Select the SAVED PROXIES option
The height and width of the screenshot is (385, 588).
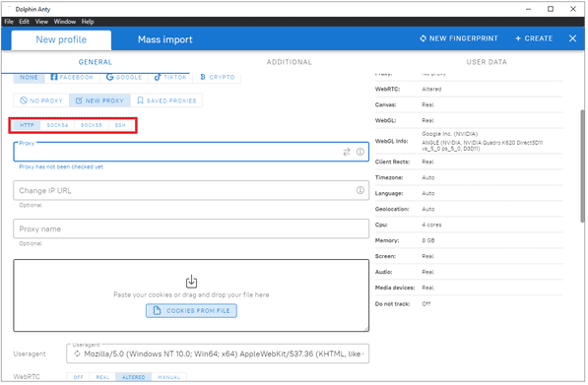click(166, 100)
